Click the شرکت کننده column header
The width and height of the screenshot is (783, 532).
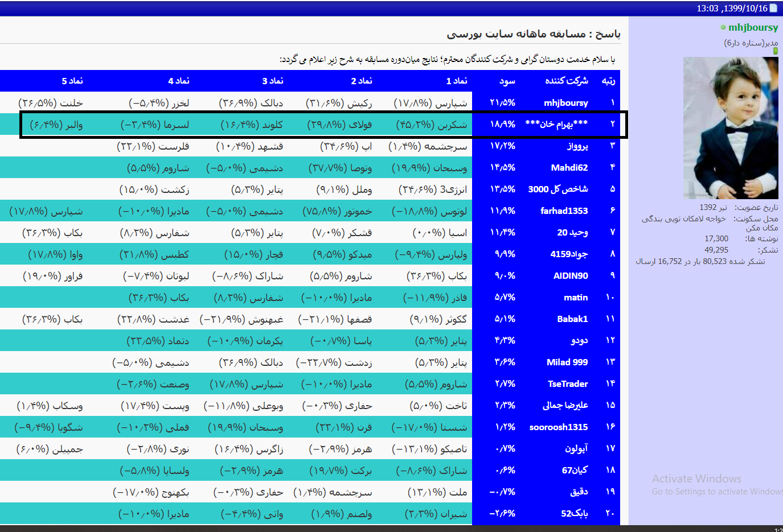click(567, 81)
